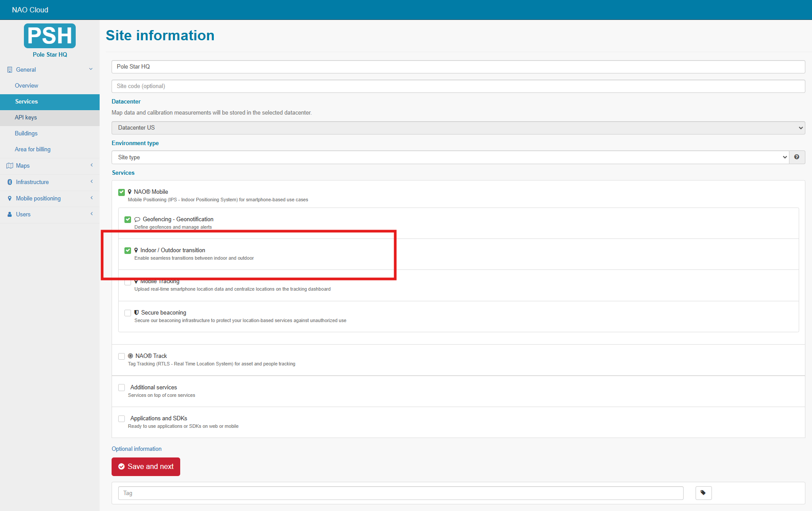The height and width of the screenshot is (511, 812).
Task: Expand the Maps section chevron
Action: coord(92,165)
